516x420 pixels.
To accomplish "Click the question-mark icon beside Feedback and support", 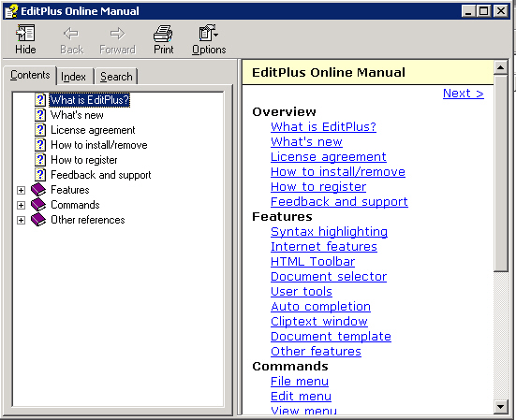I will coord(40,175).
